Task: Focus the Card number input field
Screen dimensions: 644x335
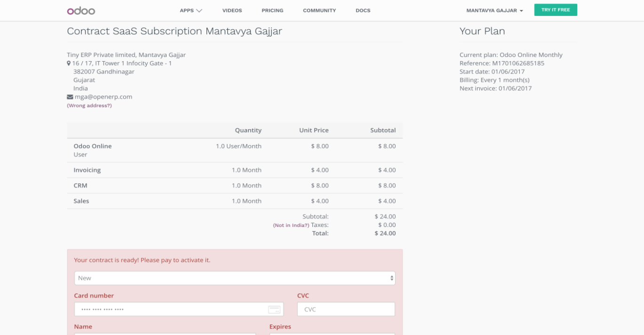Action: (179, 309)
